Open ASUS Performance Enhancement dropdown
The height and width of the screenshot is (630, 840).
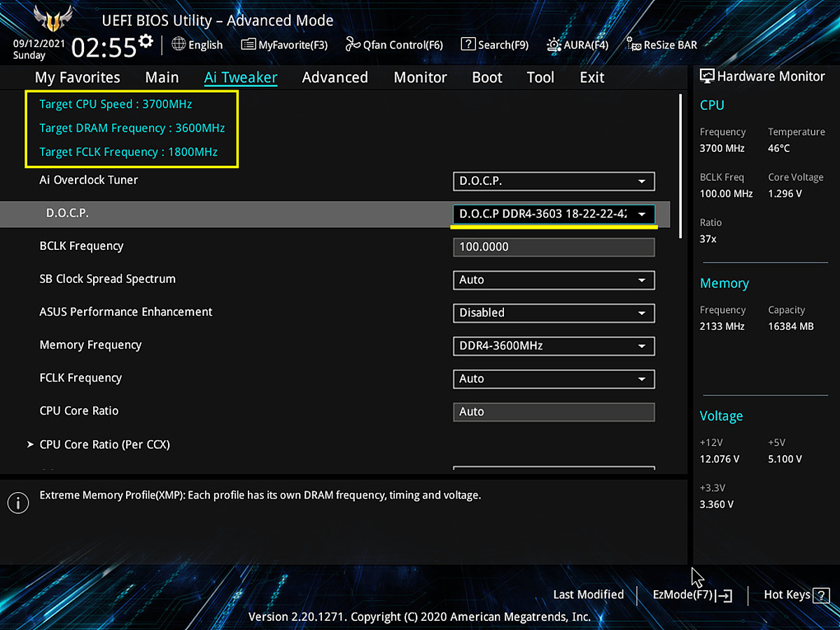point(554,313)
